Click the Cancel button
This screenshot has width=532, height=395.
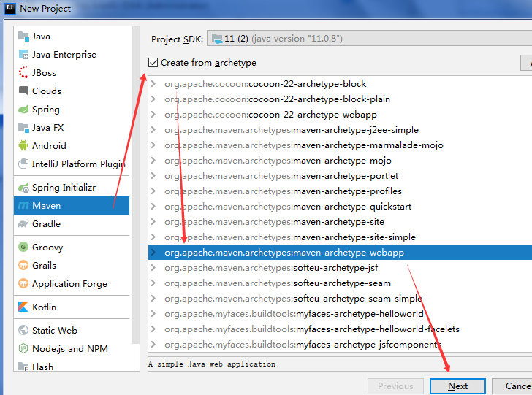click(512, 386)
